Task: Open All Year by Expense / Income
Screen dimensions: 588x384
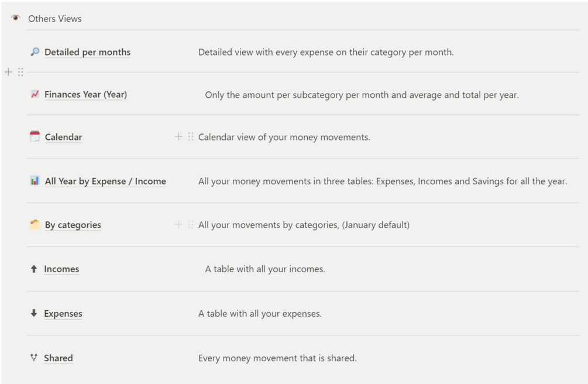Action: [105, 181]
